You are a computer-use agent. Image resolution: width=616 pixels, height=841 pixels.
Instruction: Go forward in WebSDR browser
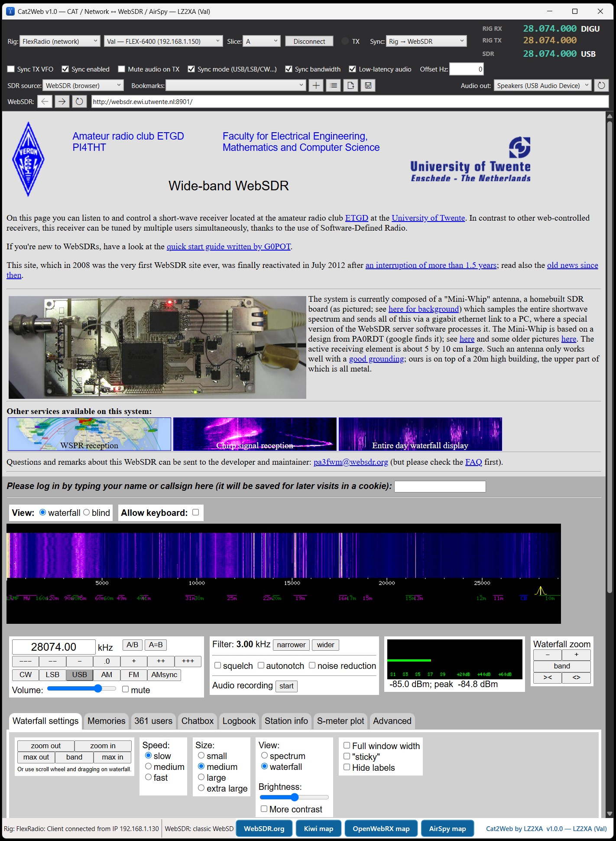(x=62, y=101)
